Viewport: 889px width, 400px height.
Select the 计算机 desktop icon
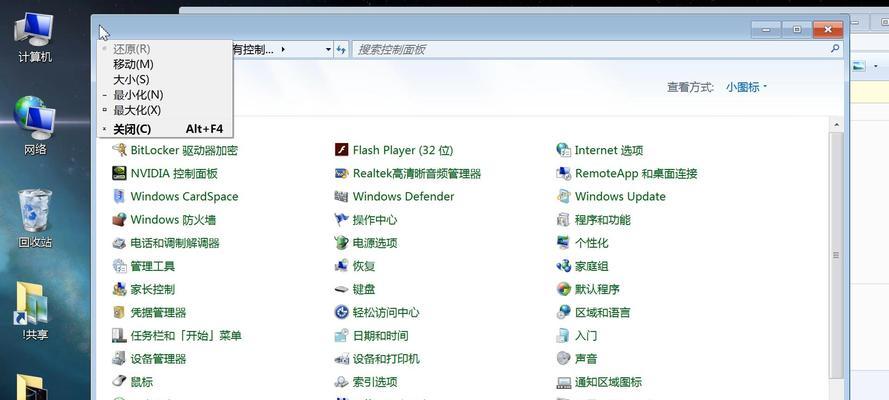tap(35, 38)
